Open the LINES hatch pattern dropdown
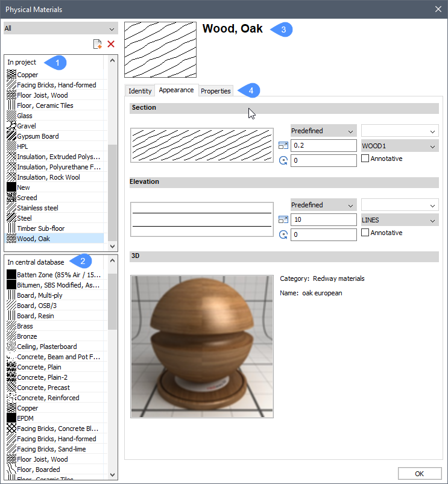 (399, 220)
